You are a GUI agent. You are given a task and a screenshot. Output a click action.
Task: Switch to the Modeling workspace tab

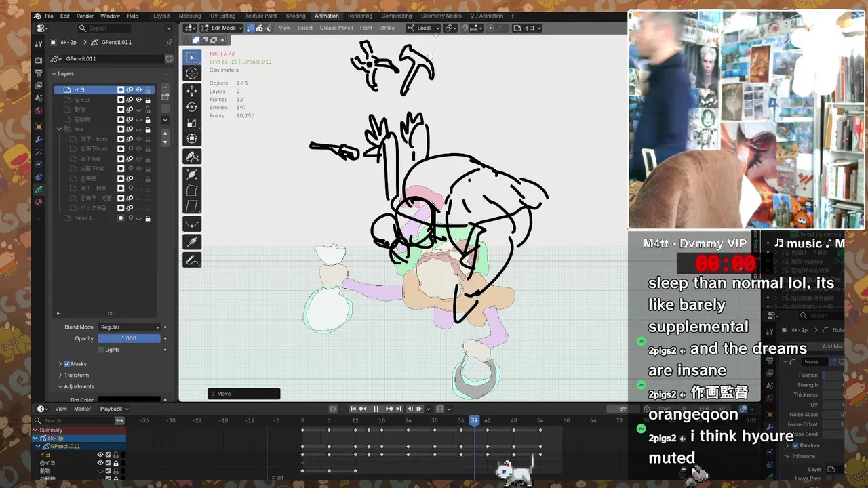[x=190, y=16]
